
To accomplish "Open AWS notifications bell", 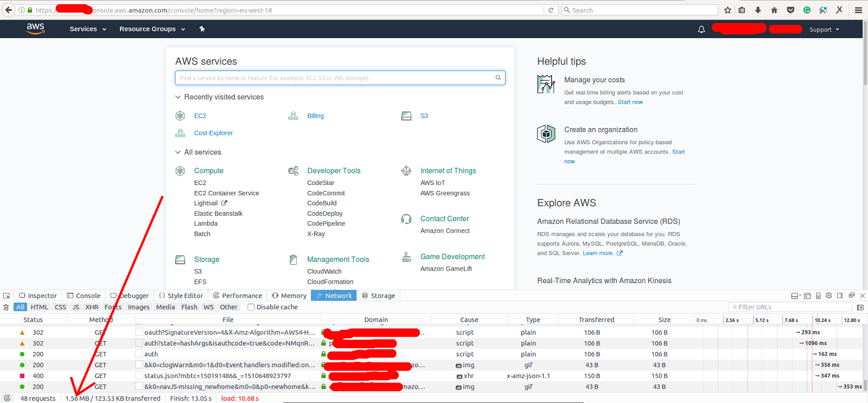I will click(x=701, y=29).
